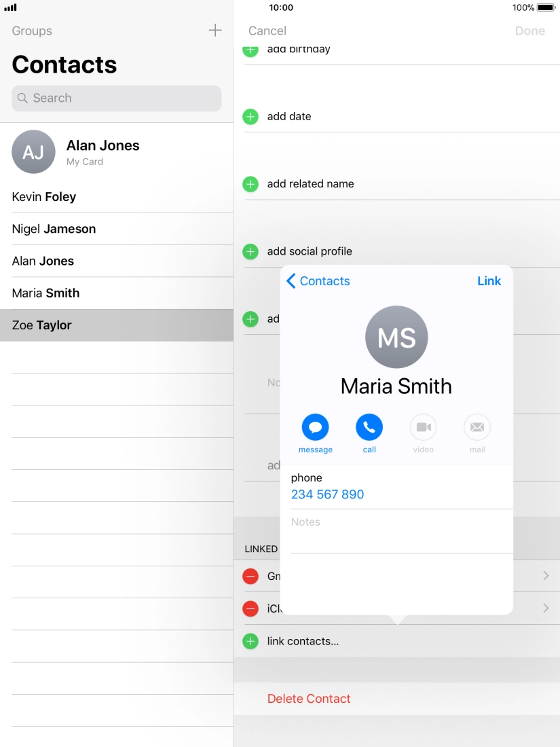
Task: Select Kevin Foley in contacts list
Action: coord(117,197)
